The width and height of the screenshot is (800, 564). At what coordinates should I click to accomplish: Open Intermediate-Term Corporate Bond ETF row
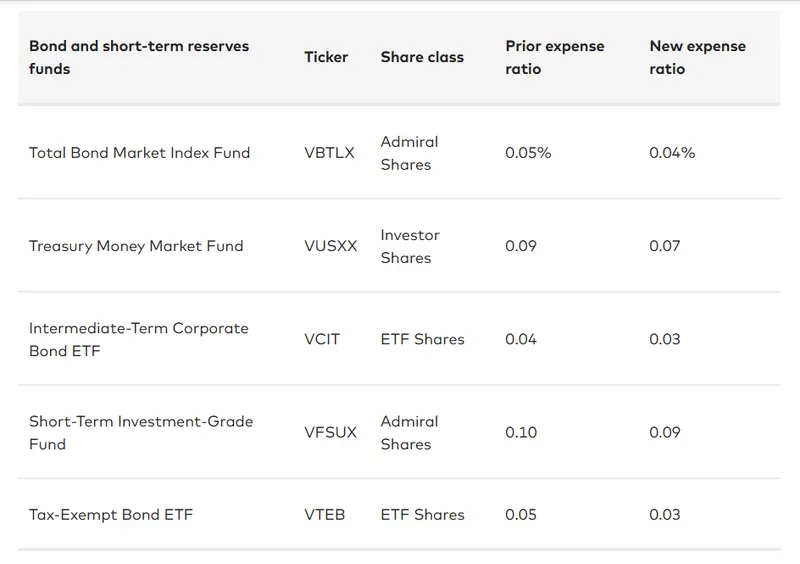(138, 339)
